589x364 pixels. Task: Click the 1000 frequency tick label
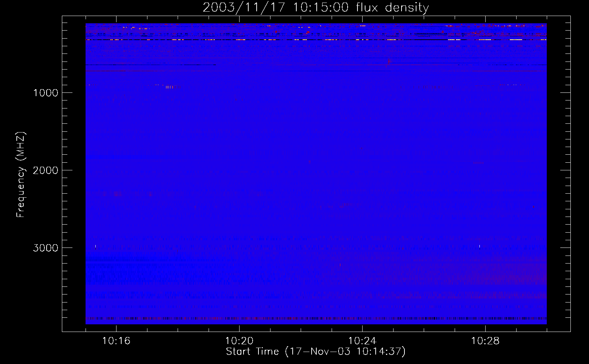tap(46, 93)
